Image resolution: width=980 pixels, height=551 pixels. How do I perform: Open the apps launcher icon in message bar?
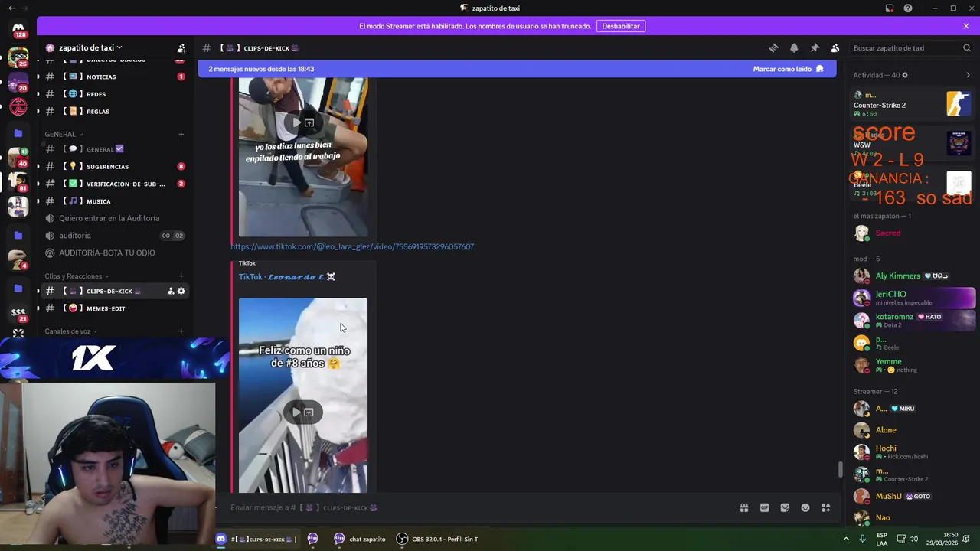(x=826, y=507)
